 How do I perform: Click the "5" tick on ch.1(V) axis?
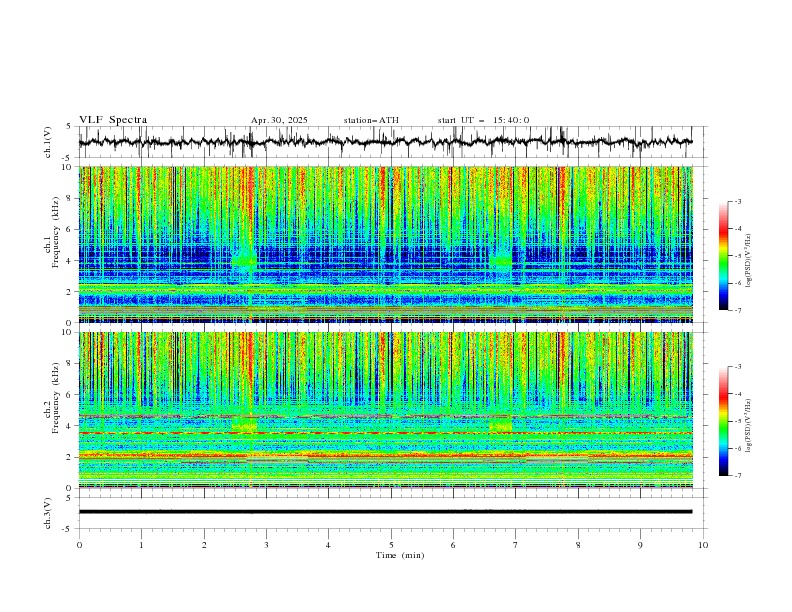pos(69,127)
